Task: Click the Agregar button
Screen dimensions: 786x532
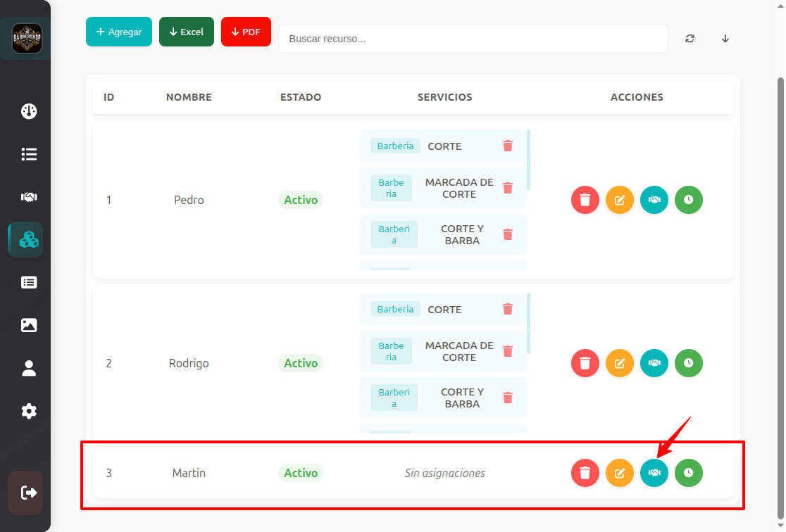Action: [119, 32]
